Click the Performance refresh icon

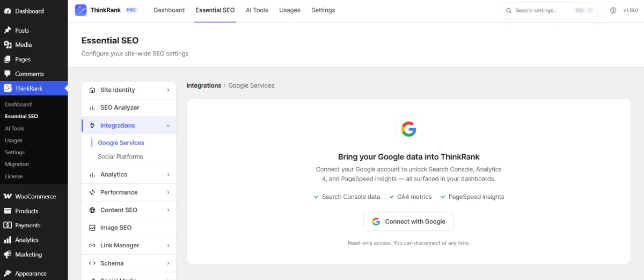tap(92, 192)
